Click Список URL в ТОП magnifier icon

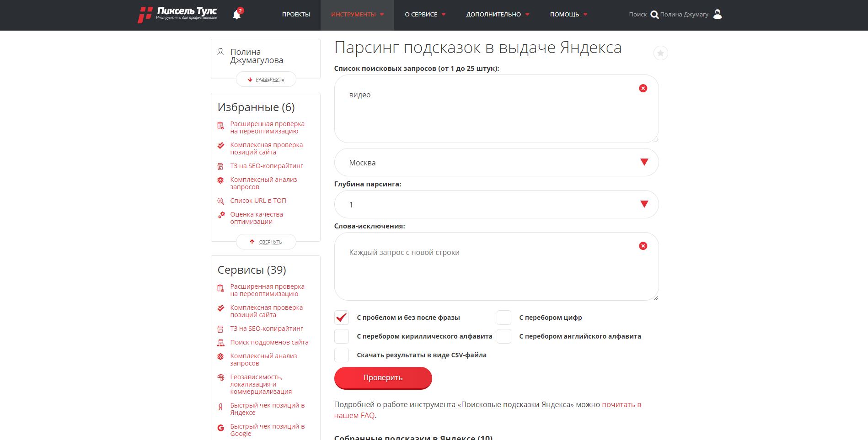(220, 201)
